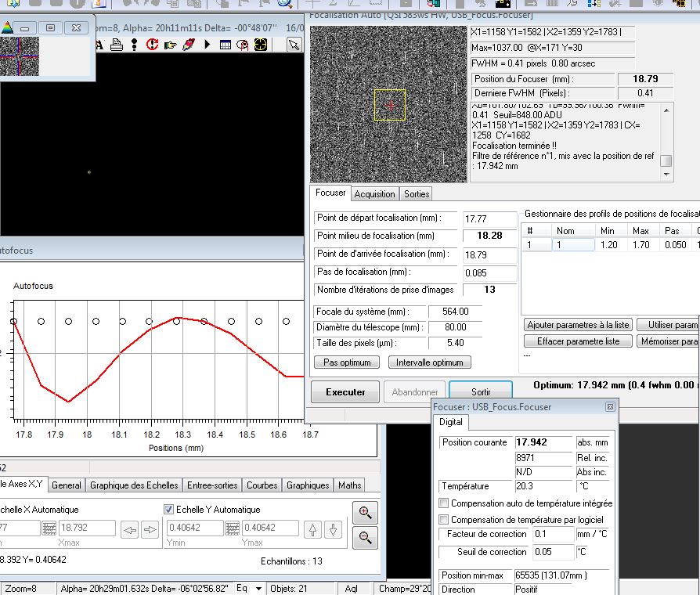
Task: Enable Compensation auto de température intégrée
Action: point(444,503)
